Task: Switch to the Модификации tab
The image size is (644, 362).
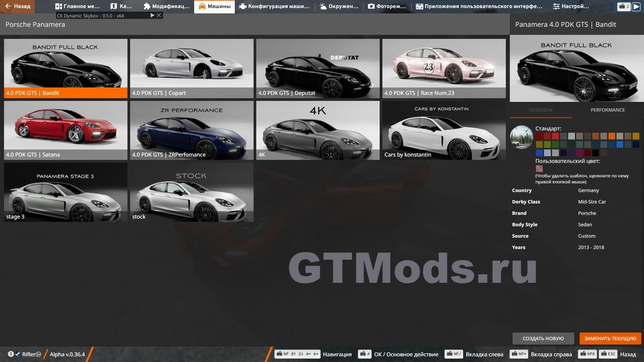Action: 166,7
